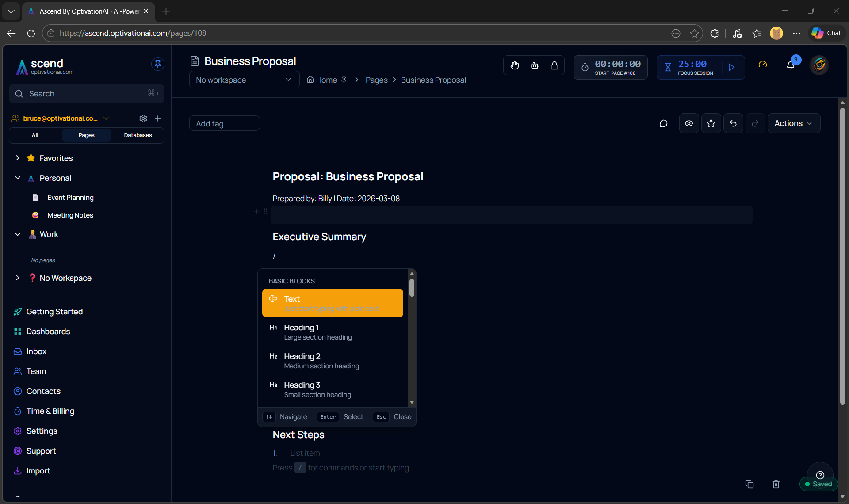This screenshot has height=504, width=849.
Task: Toggle the hand pan mode
Action: [x=515, y=65]
